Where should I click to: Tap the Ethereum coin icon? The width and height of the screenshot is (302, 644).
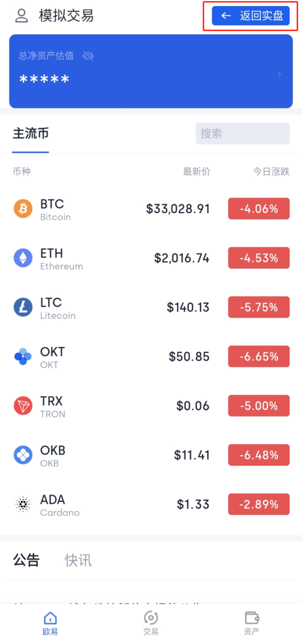pyautogui.click(x=23, y=258)
